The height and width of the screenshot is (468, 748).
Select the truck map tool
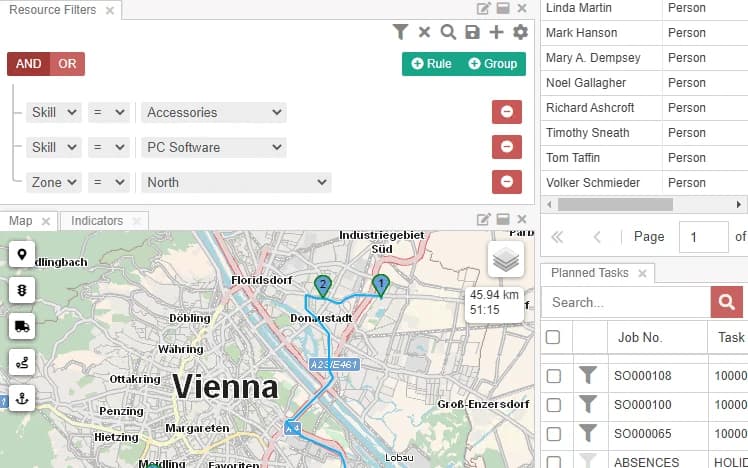[x=22, y=326]
